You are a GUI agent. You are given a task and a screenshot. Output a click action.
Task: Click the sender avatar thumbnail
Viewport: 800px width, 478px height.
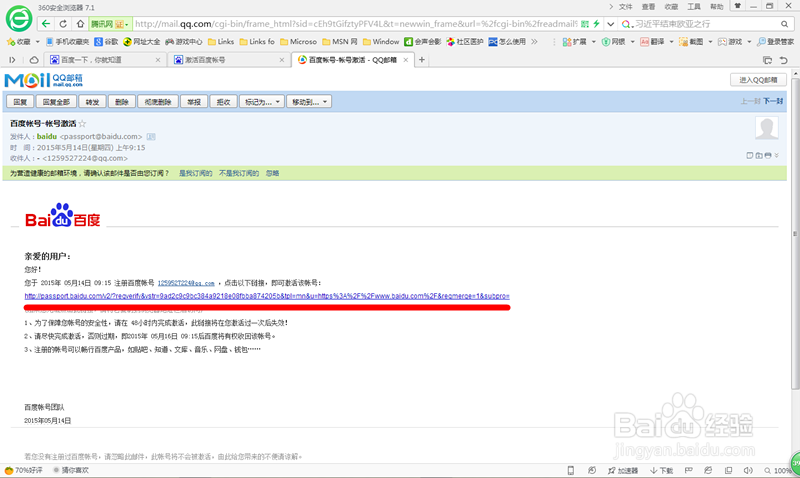tap(767, 128)
